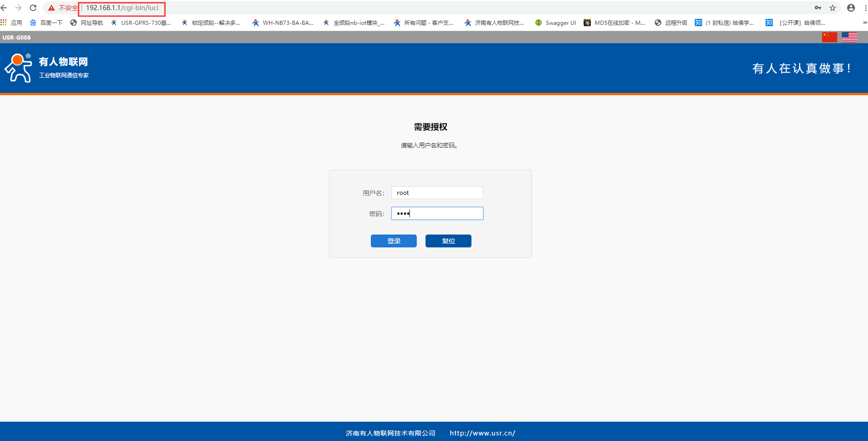Viewport: 868px width, 441px height.
Task: Click the not-secure warning icon
Action: [x=51, y=8]
